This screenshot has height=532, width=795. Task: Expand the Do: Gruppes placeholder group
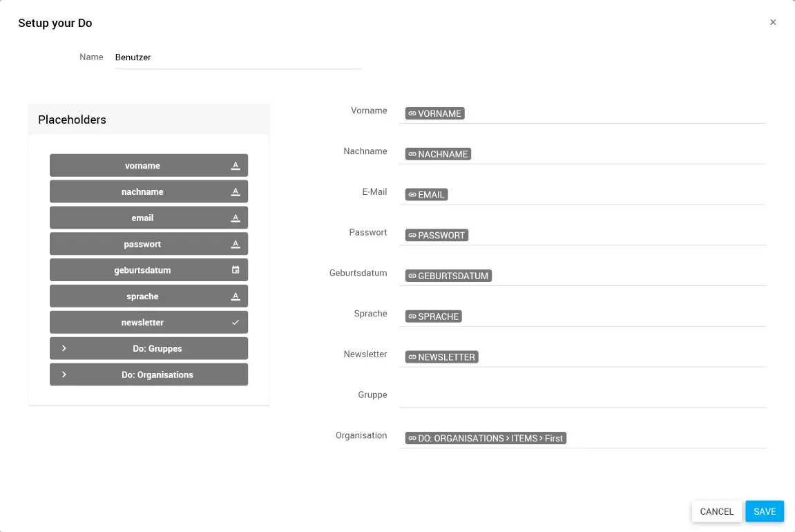[x=64, y=348]
